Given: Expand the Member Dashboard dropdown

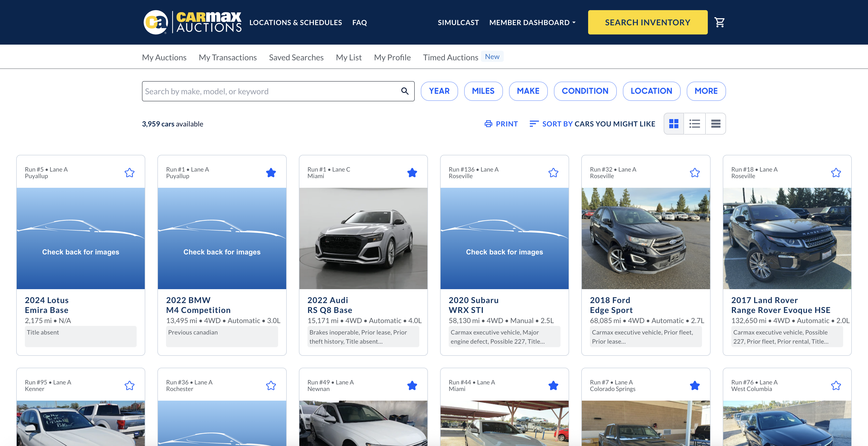Looking at the screenshot, I should [x=532, y=22].
